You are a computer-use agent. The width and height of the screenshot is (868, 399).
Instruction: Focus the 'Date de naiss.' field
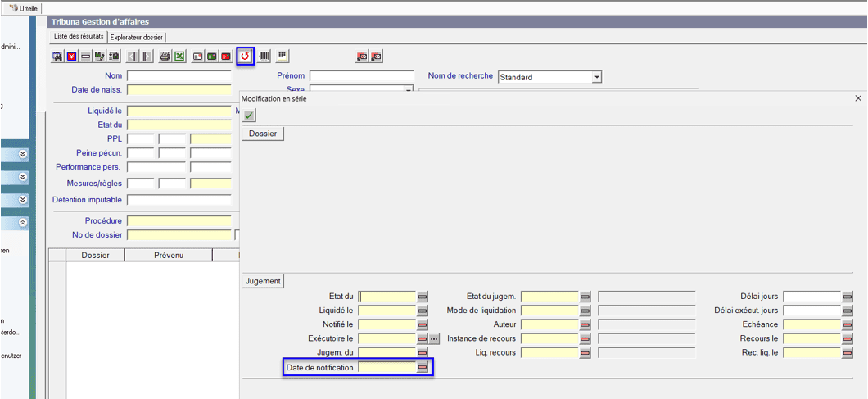coord(179,90)
